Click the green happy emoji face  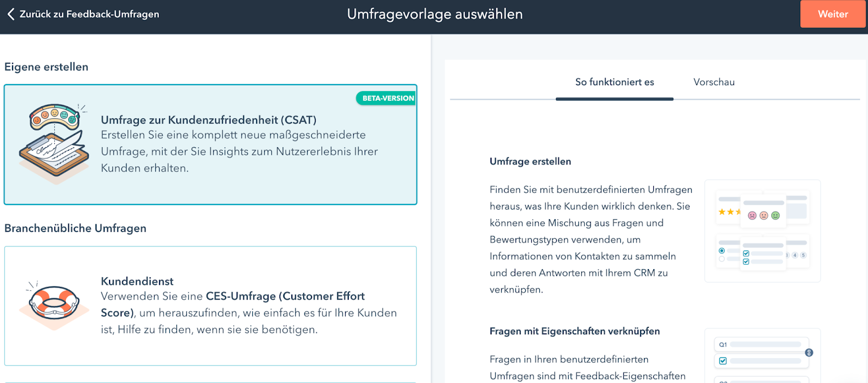tap(775, 215)
